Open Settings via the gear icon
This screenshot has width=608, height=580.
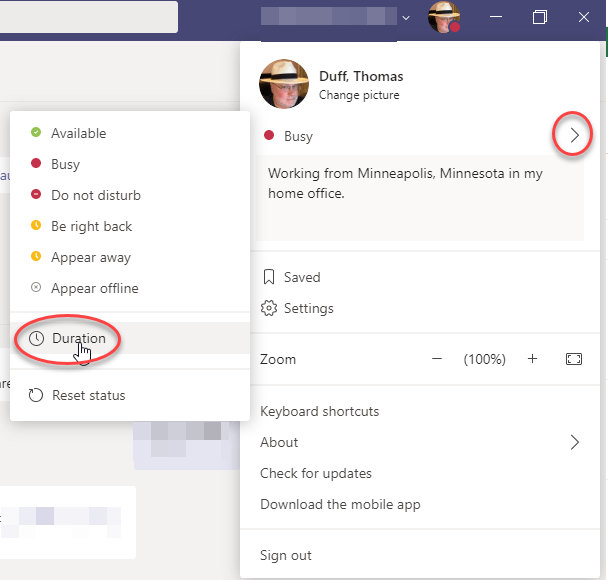pyautogui.click(x=268, y=308)
